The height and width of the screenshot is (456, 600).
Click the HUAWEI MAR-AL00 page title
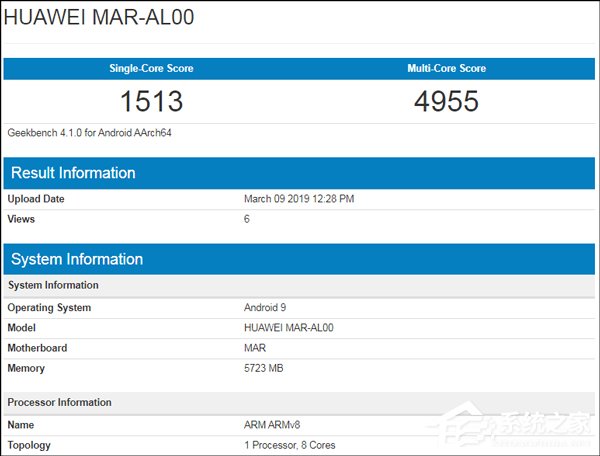coord(97,20)
